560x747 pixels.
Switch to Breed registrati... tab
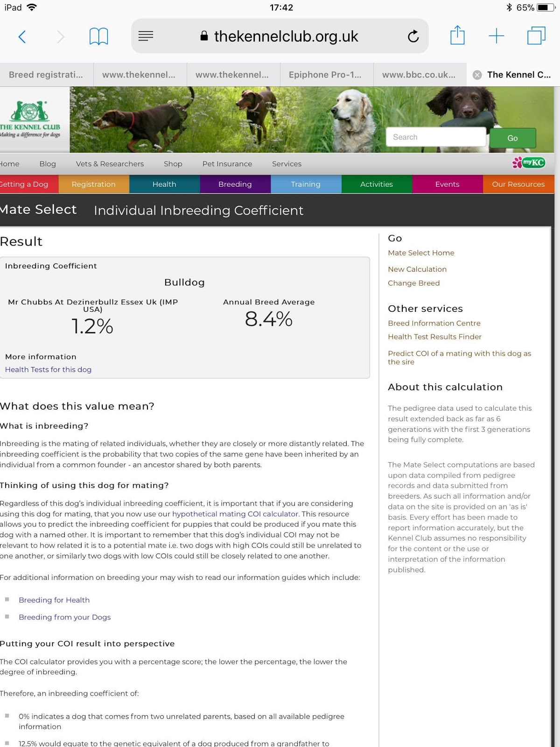click(x=46, y=75)
